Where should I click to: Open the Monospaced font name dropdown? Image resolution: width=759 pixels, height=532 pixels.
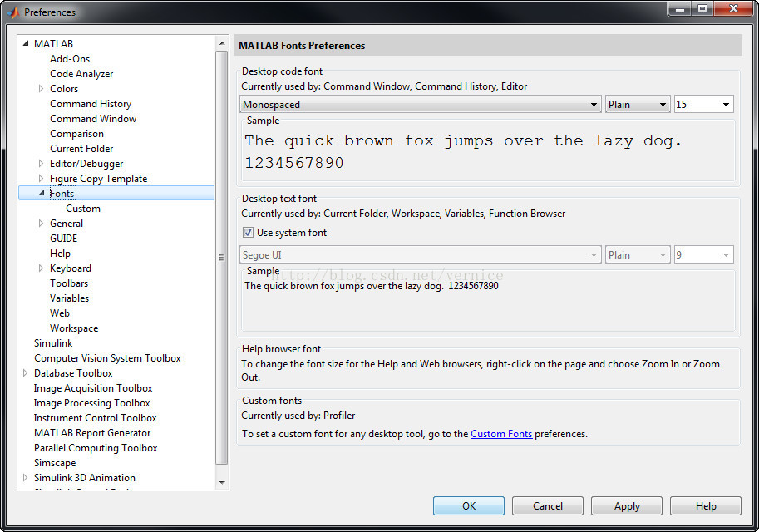click(420, 105)
